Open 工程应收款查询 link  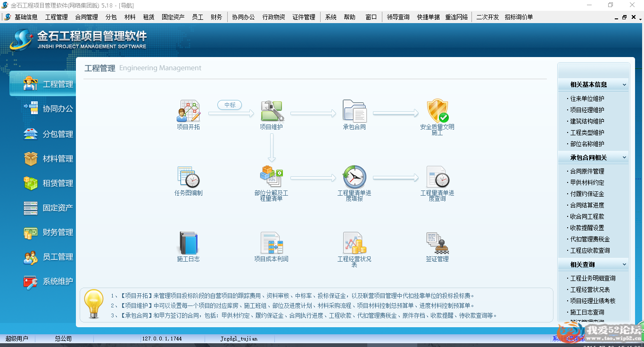click(x=590, y=251)
